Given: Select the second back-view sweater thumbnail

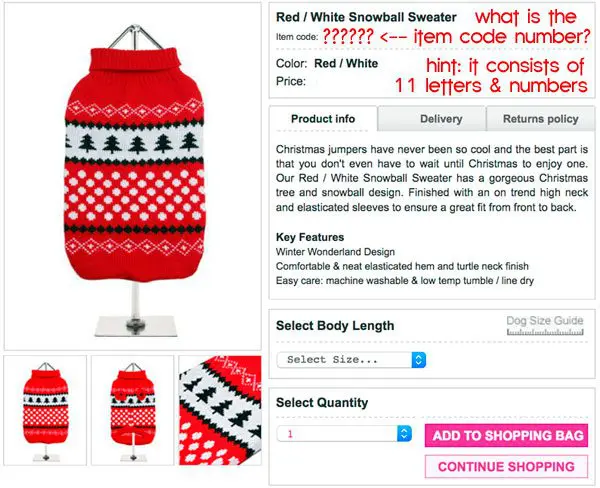Looking at the screenshot, I should (132, 410).
